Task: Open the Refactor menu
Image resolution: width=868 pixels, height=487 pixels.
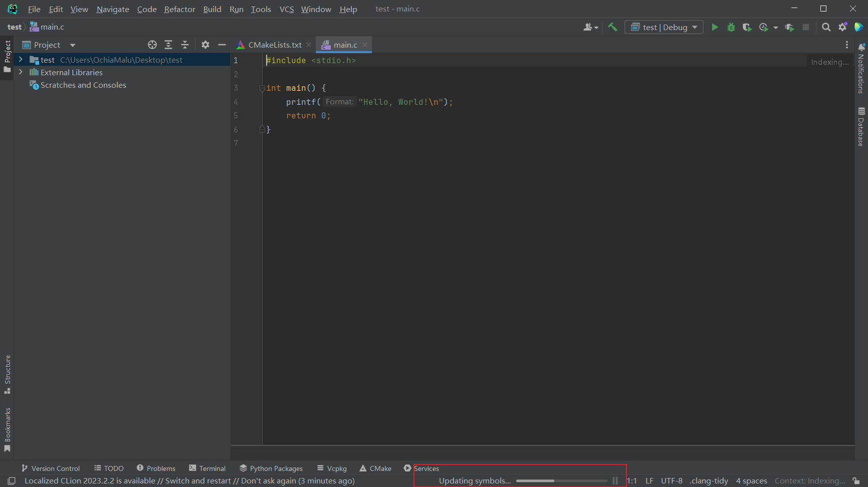Action: pos(179,9)
